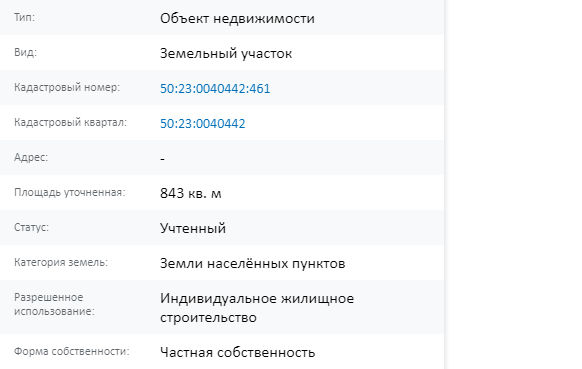
Task: Open cadastral number link 50:23:0040442:461
Action: pyautogui.click(x=215, y=88)
